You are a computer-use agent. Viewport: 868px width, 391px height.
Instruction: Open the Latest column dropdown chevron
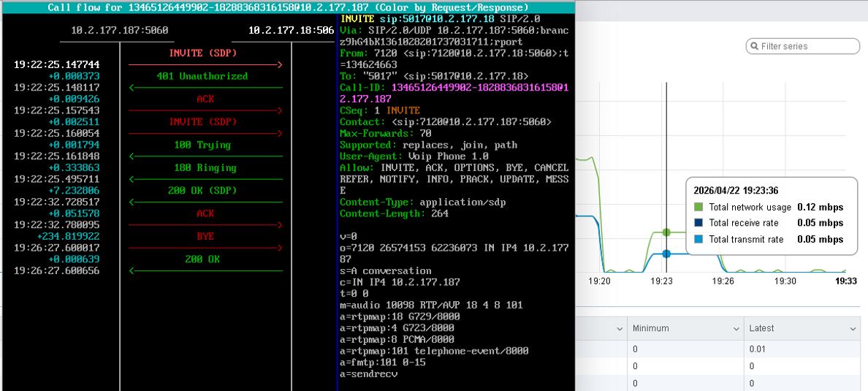pyautogui.click(x=853, y=329)
